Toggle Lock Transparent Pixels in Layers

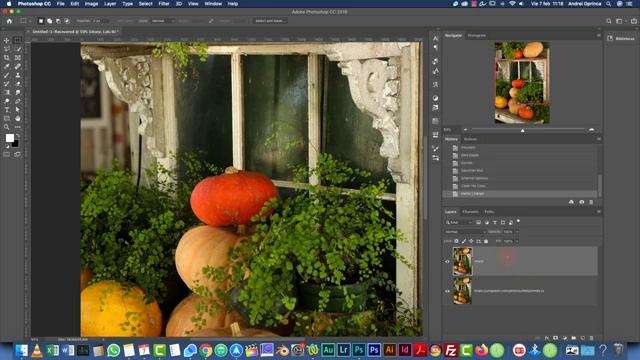click(456, 241)
